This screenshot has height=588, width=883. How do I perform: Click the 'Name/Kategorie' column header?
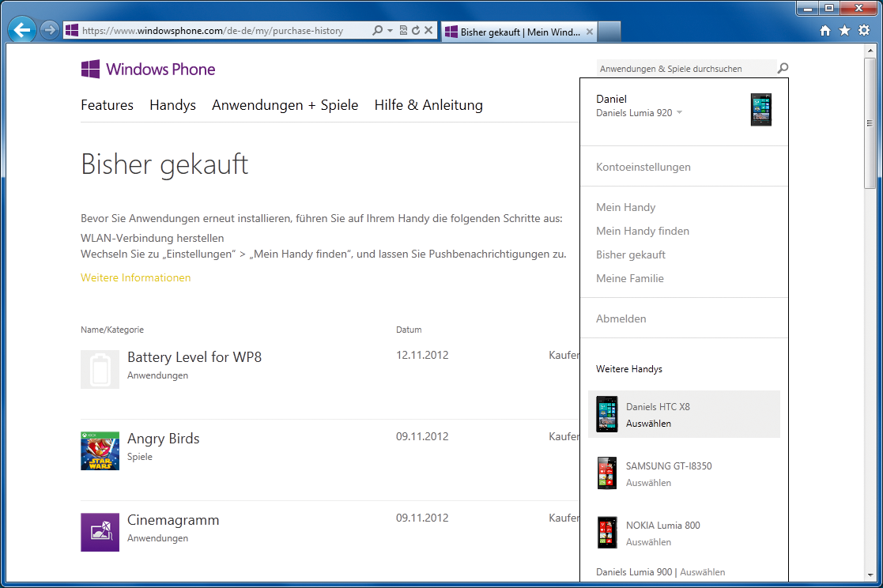(112, 330)
